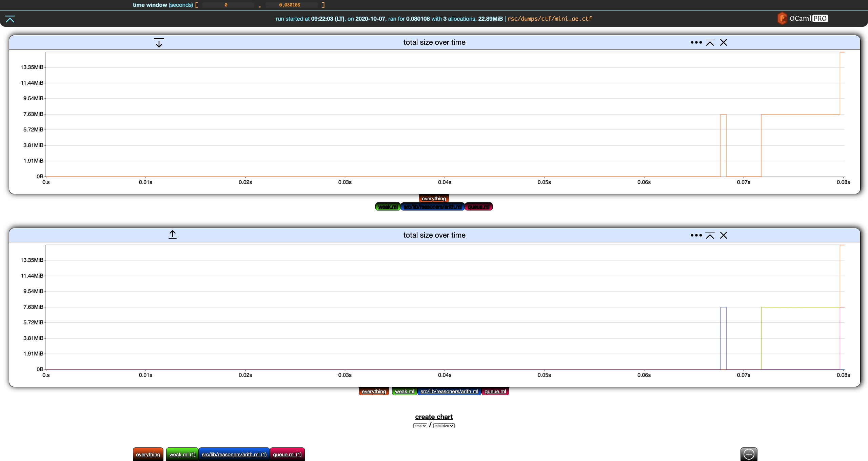The height and width of the screenshot is (461, 868).
Task: Collapse the header using the top-left chevron
Action: click(x=10, y=19)
